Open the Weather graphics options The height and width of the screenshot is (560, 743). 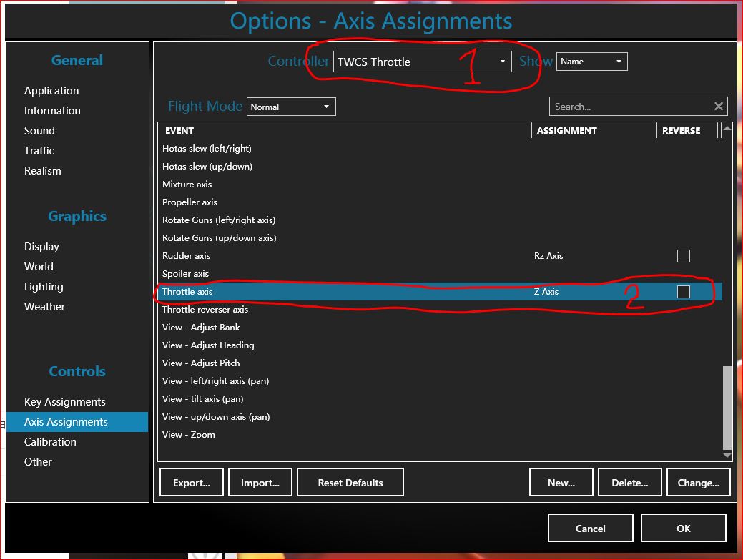coord(44,307)
